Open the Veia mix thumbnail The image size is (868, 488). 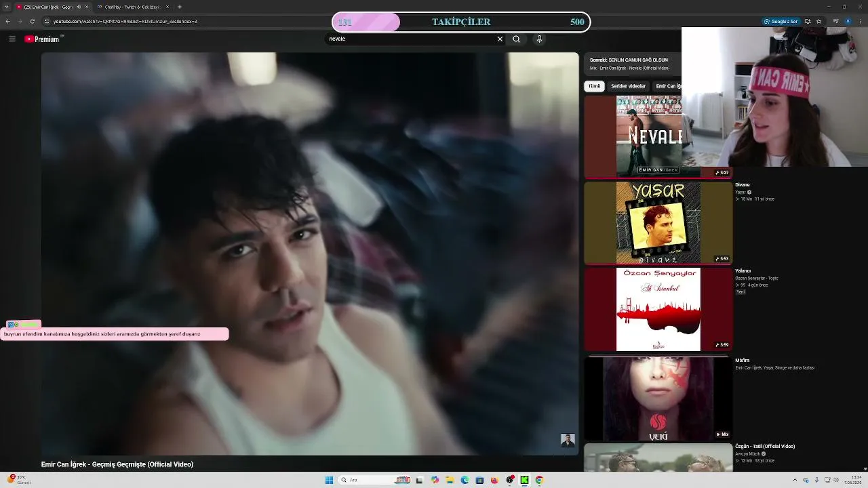(x=658, y=399)
